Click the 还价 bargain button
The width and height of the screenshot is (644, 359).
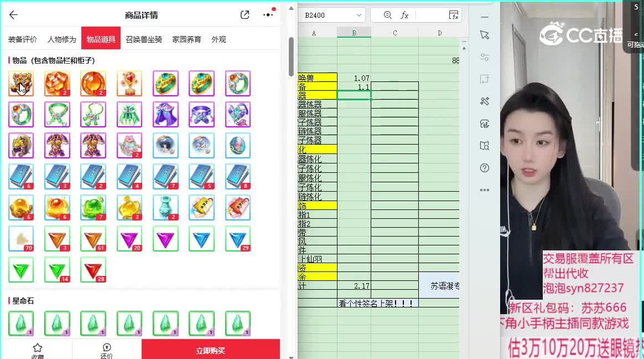pos(106,350)
